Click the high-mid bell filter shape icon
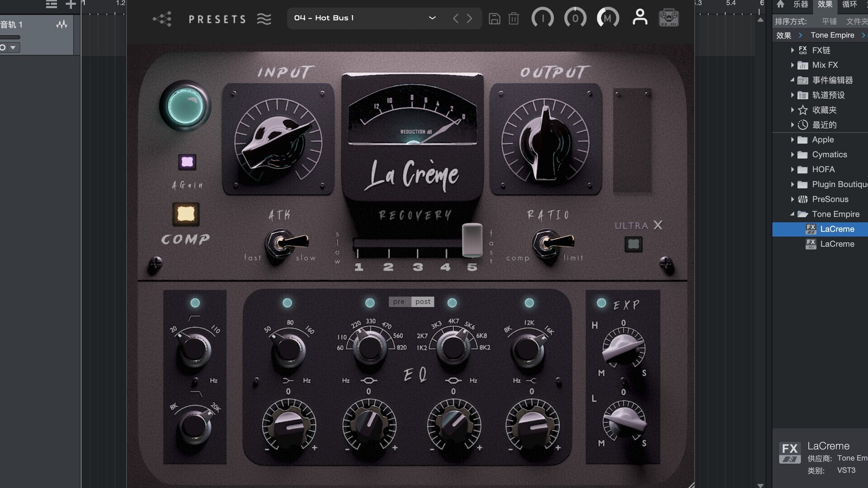This screenshot has width=868, height=488. tap(453, 380)
